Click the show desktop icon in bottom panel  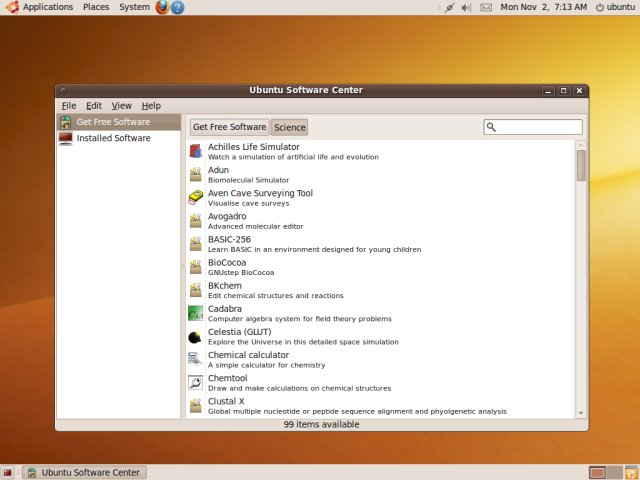click(x=7, y=473)
